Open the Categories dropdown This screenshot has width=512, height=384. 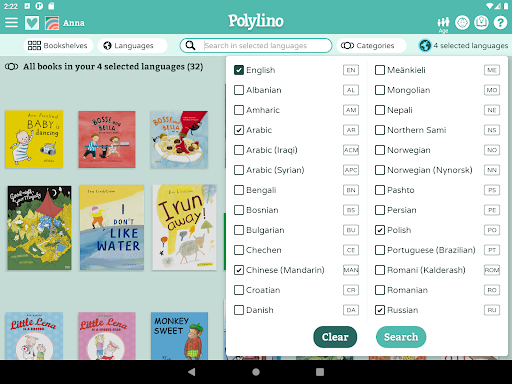pyautogui.click(x=371, y=45)
